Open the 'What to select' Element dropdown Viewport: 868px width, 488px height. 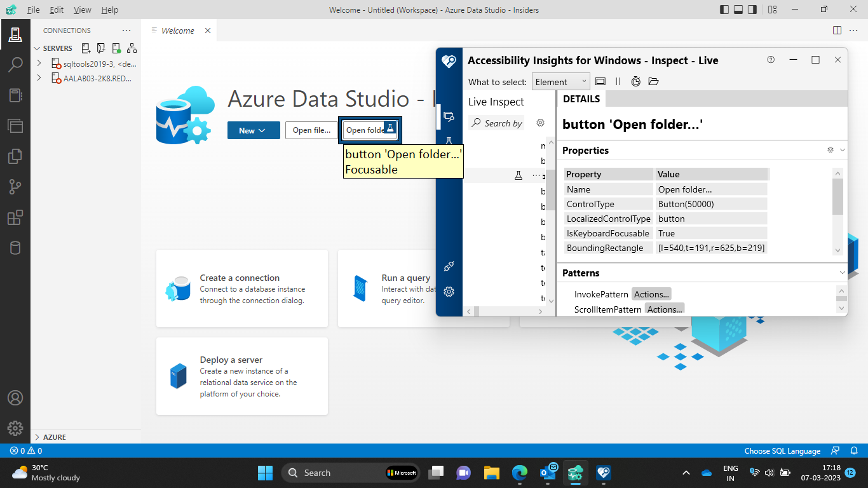tap(560, 81)
